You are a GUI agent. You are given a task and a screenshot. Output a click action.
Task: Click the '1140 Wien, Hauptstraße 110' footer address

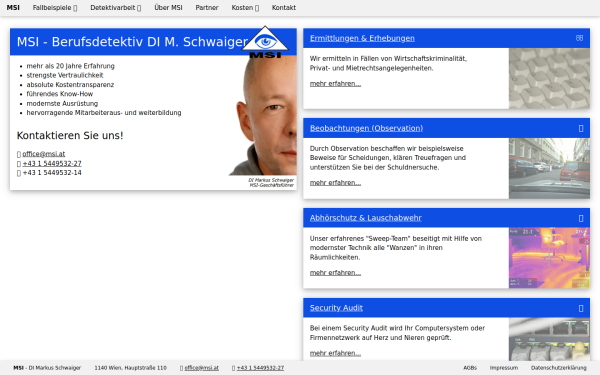pyautogui.click(x=130, y=368)
